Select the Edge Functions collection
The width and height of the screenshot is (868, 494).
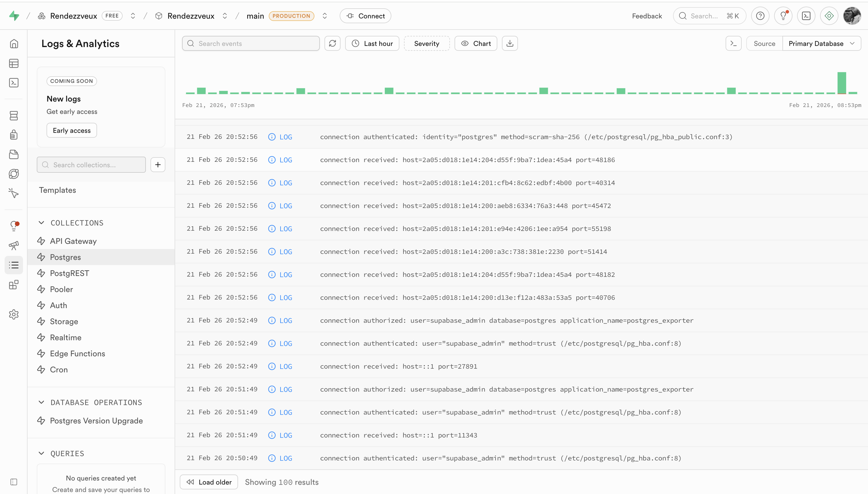click(x=78, y=353)
